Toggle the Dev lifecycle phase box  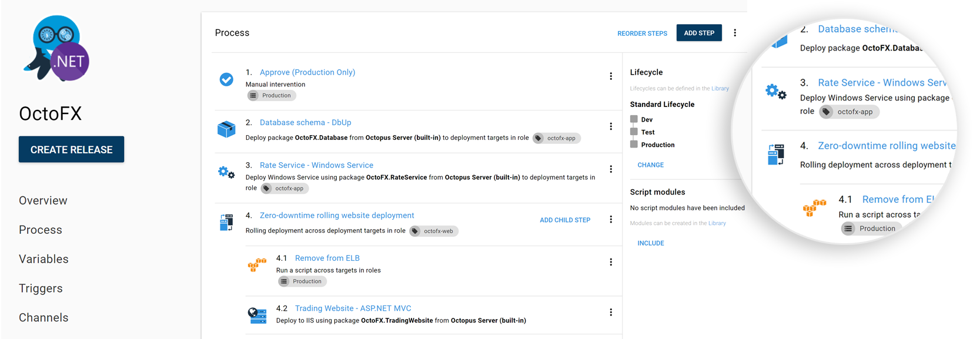tap(634, 119)
